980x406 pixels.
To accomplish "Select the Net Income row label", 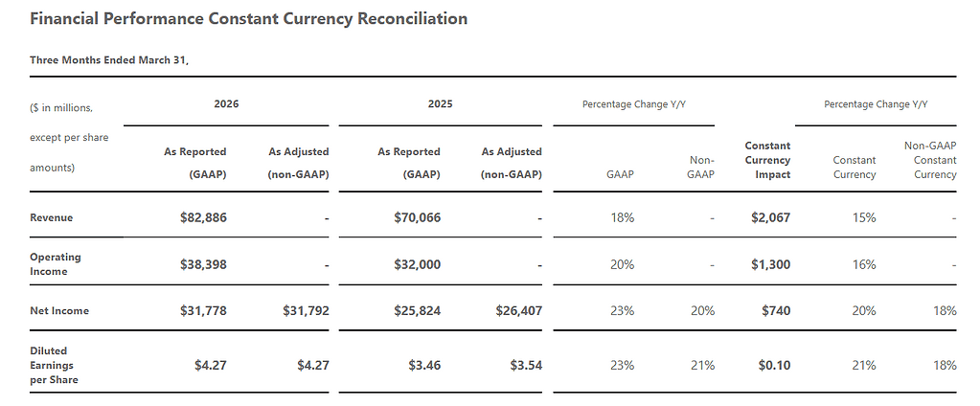I will [57, 310].
